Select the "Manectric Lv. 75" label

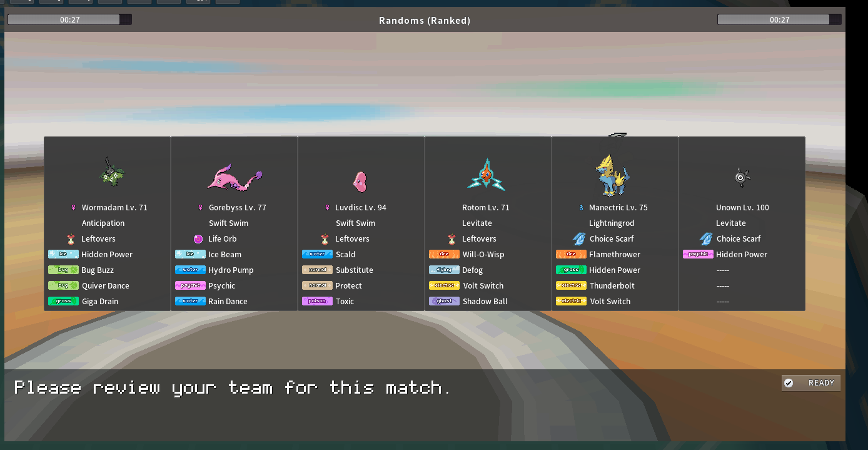[x=618, y=207]
